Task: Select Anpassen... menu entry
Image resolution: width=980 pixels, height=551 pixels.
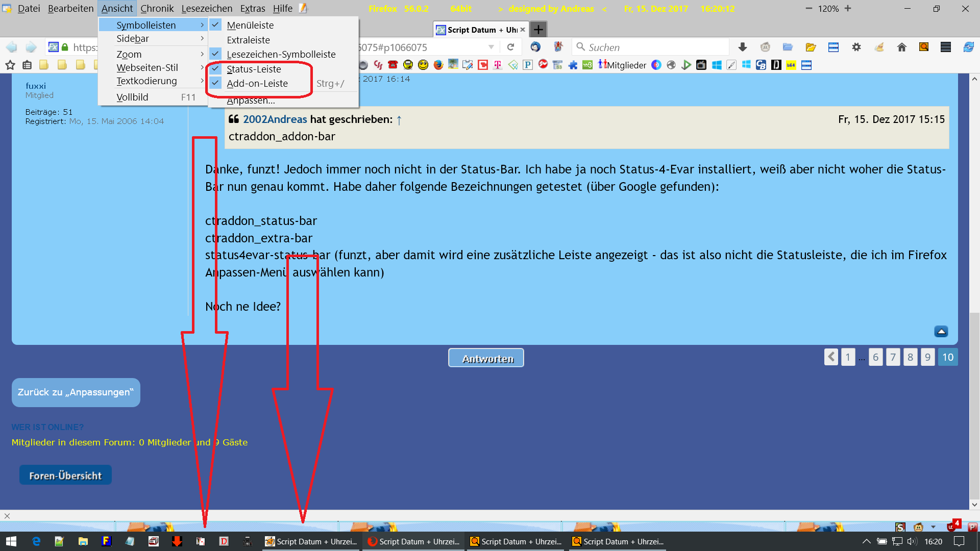Action: [x=251, y=101]
